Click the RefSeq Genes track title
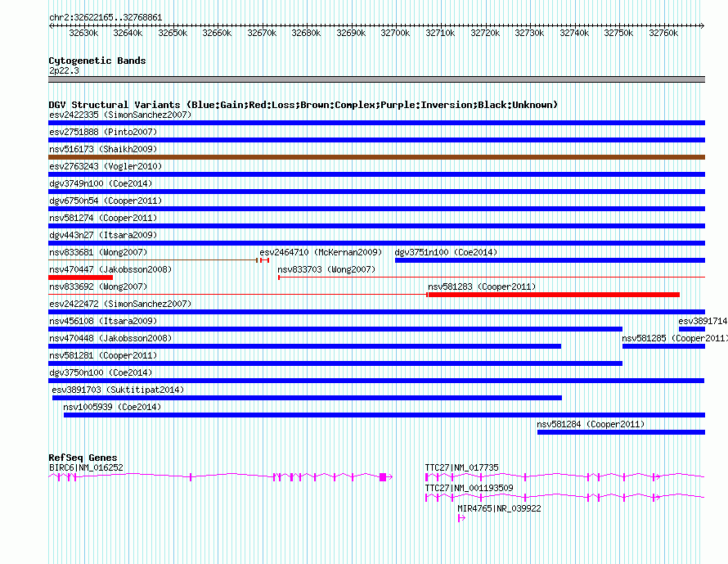 (x=83, y=458)
